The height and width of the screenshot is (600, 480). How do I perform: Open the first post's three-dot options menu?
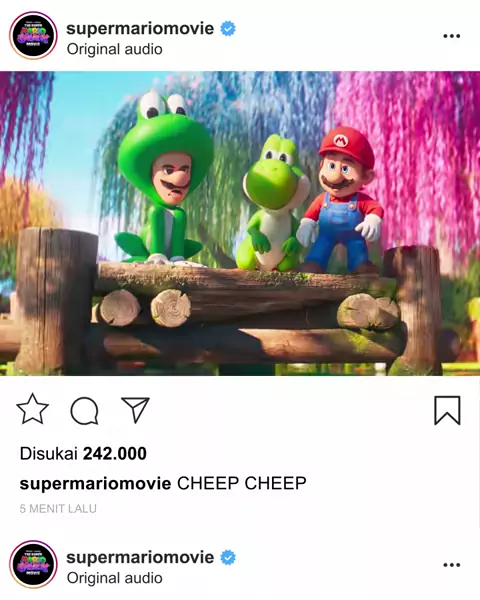(452, 36)
